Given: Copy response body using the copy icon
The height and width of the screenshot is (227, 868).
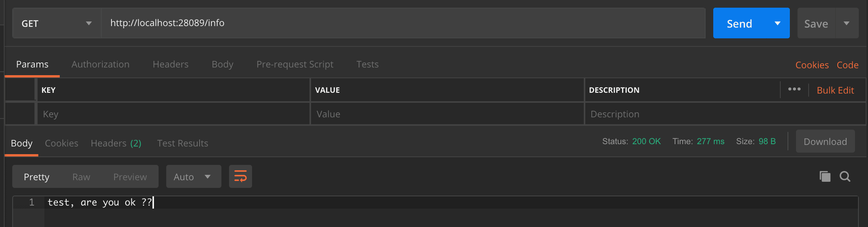Looking at the screenshot, I should point(825,176).
